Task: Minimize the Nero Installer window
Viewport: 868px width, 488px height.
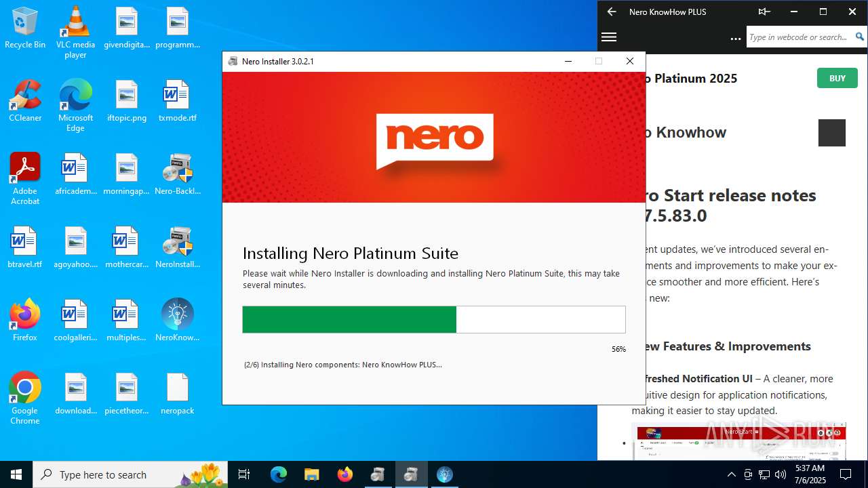Action: (568, 61)
